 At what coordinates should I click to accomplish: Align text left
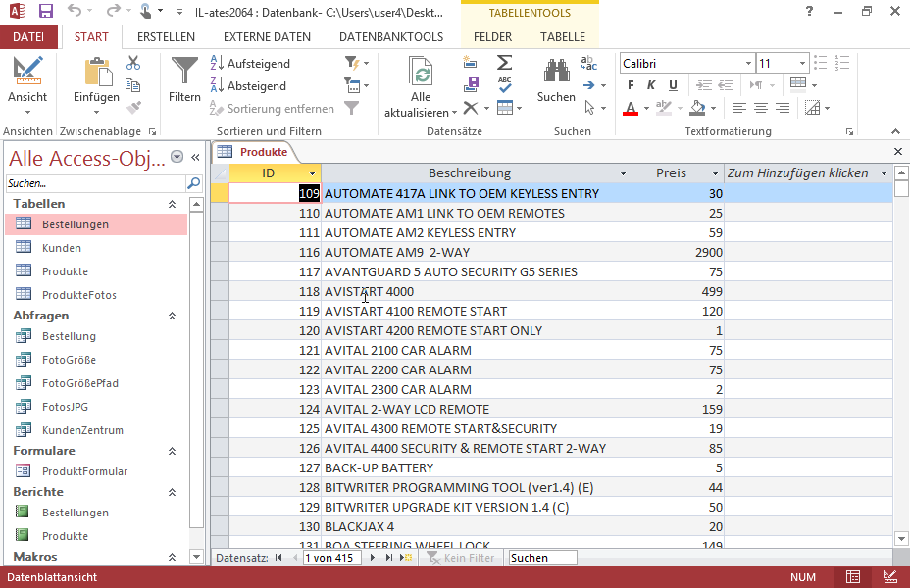coord(738,108)
